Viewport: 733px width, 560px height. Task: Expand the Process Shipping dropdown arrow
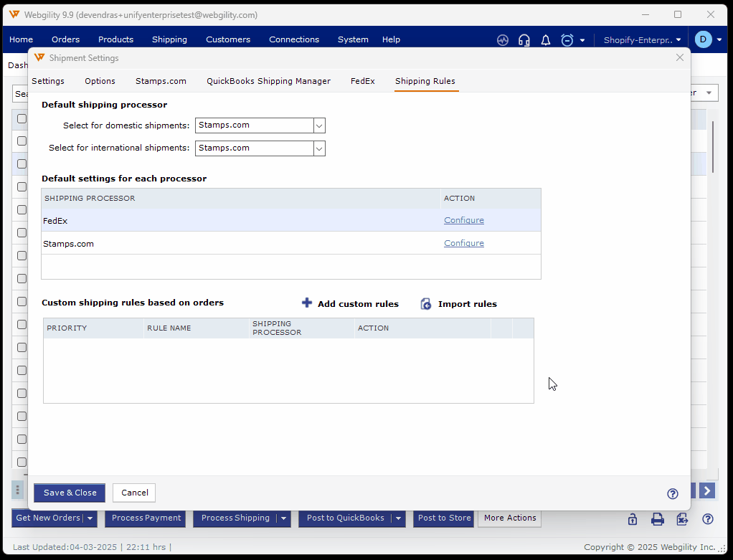(283, 518)
